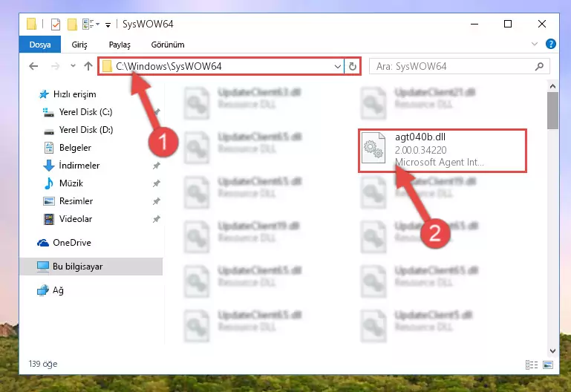Image resolution: width=571 pixels, height=392 pixels.
Task: Switch to large icons view in status bar
Action: 548,365
